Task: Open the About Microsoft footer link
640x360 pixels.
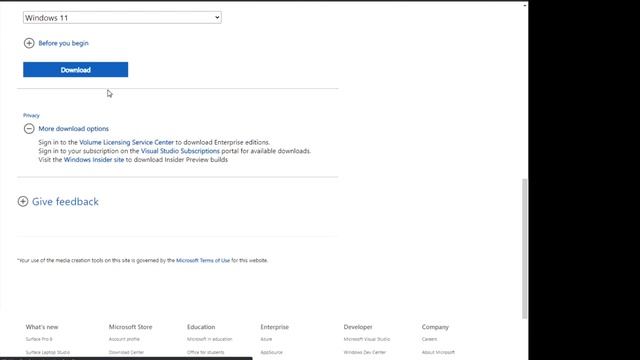Action: coord(438,352)
